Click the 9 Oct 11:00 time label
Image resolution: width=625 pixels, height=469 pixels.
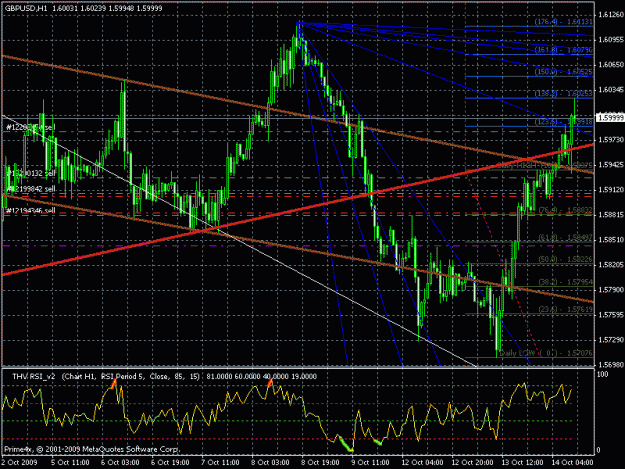click(x=370, y=462)
